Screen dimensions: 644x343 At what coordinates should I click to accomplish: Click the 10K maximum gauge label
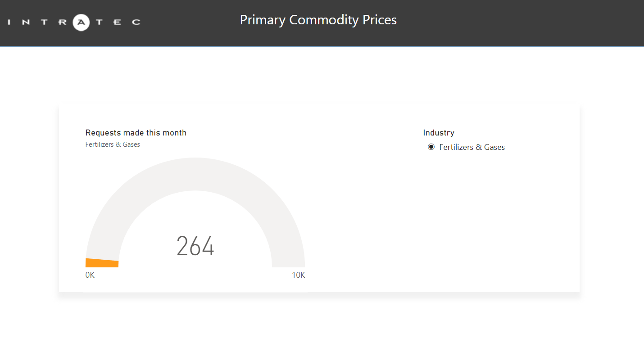298,275
